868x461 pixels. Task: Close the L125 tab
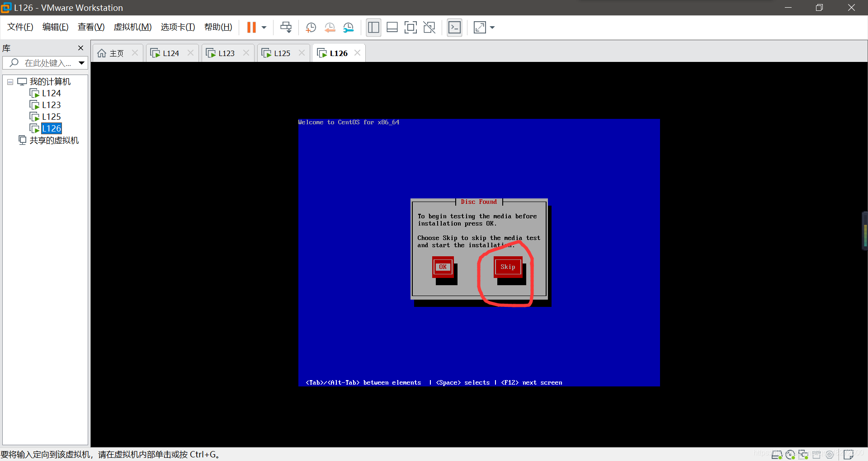(302, 53)
